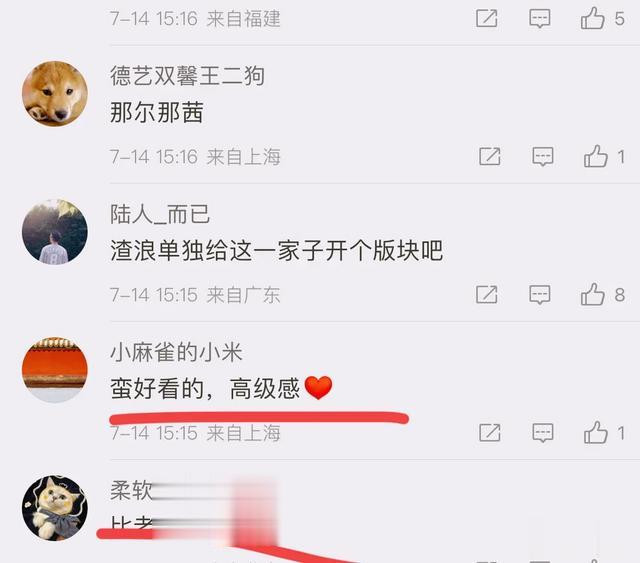
Task: Repost the 蛮好看的 comment
Action: click(489, 432)
